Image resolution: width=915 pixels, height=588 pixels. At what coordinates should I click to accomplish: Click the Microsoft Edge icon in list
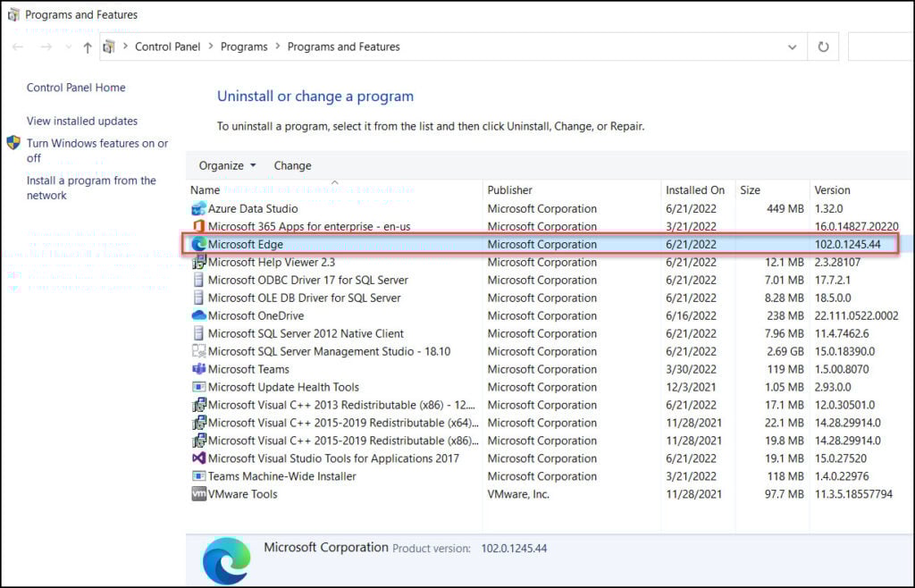[198, 244]
